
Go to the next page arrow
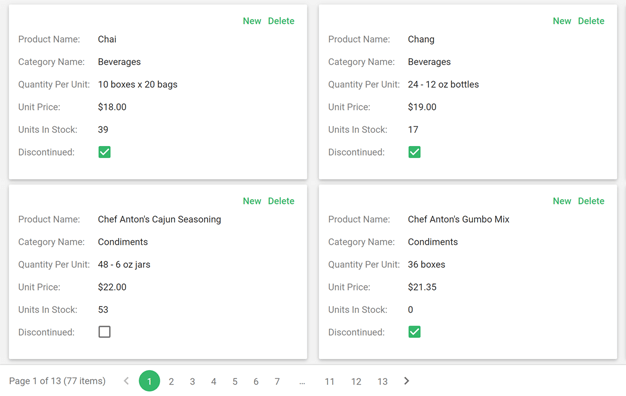[406, 381]
